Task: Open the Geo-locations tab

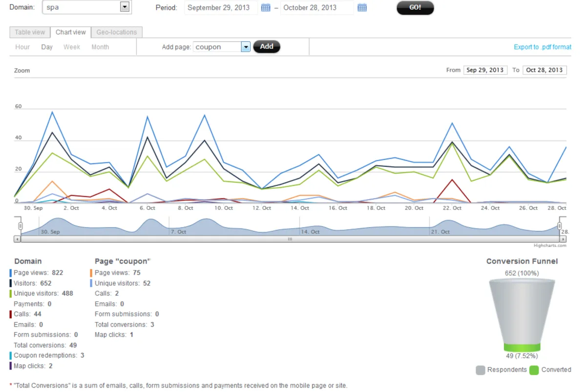Action: point(117,32)
